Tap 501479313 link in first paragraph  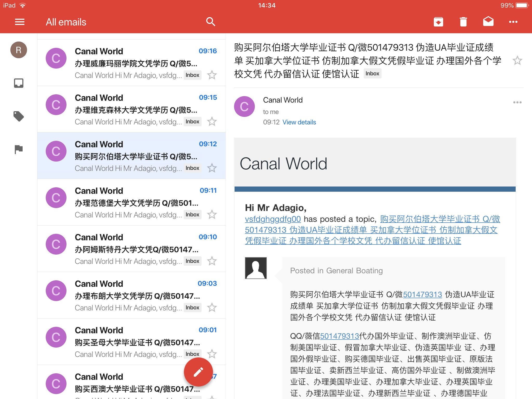[x=422, y=295]
